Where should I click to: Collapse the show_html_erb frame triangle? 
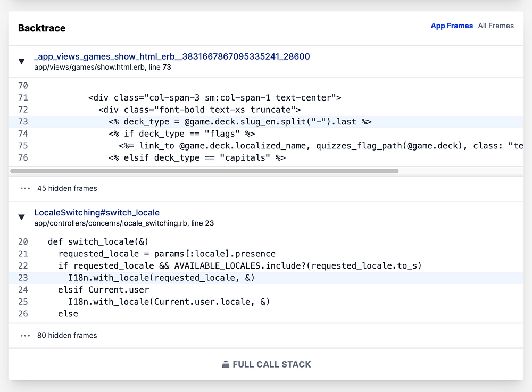[22, 61]
